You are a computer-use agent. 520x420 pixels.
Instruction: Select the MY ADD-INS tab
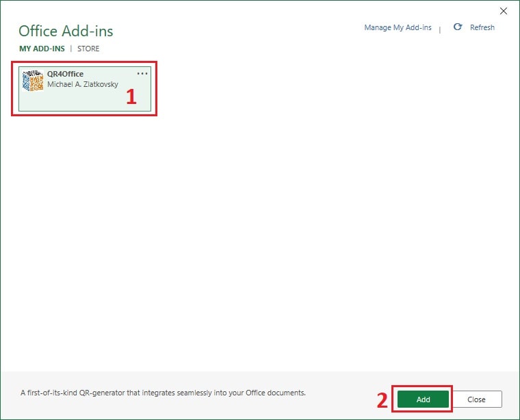(x=42, y=49)
